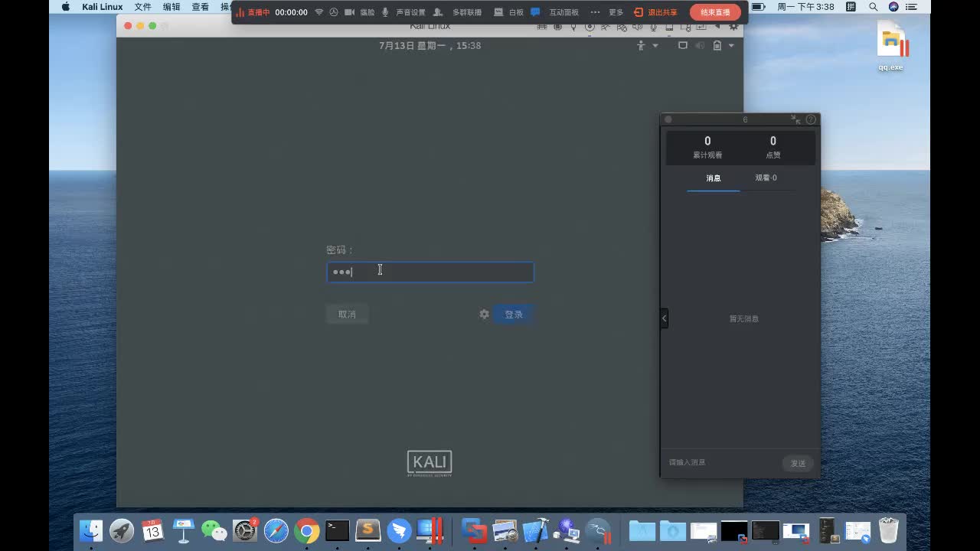Open Xcode from the Dock
This screenshot has width=980, height=551.
(x=536, y=530)
